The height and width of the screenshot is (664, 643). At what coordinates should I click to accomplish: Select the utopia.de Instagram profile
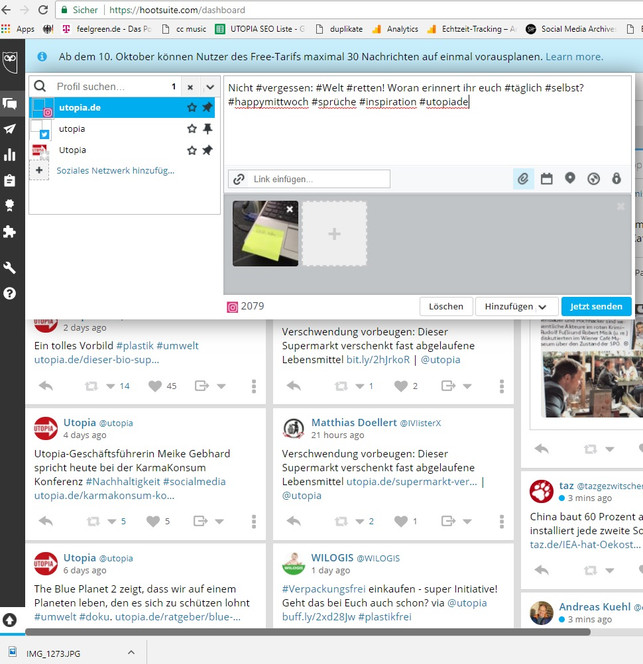[122, 108]
